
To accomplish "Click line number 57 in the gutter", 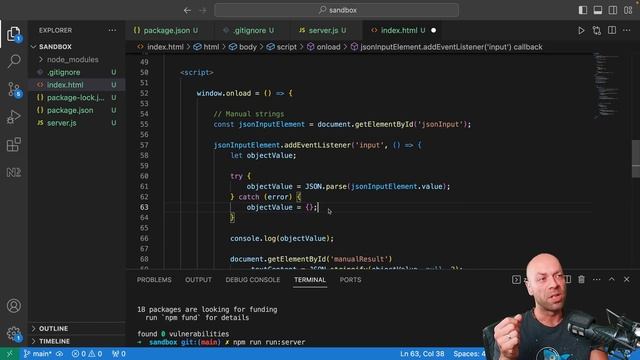I will (144, 145).
